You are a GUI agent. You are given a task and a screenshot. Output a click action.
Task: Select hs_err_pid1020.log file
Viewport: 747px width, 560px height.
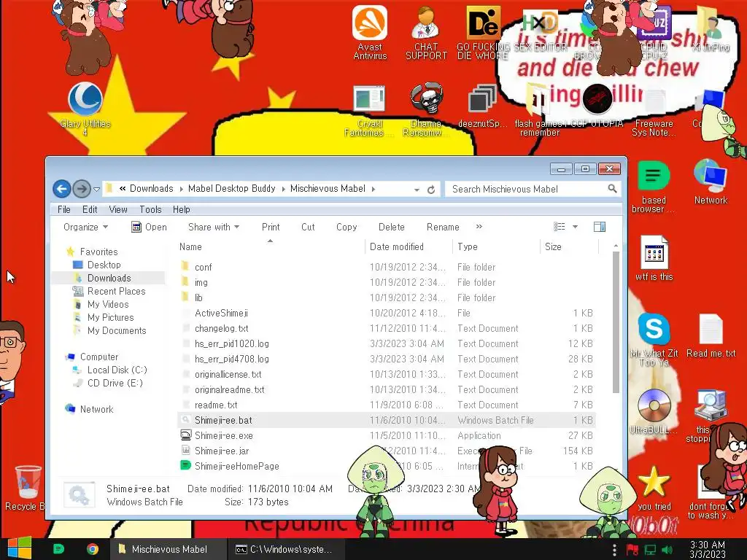pos(387,343)
